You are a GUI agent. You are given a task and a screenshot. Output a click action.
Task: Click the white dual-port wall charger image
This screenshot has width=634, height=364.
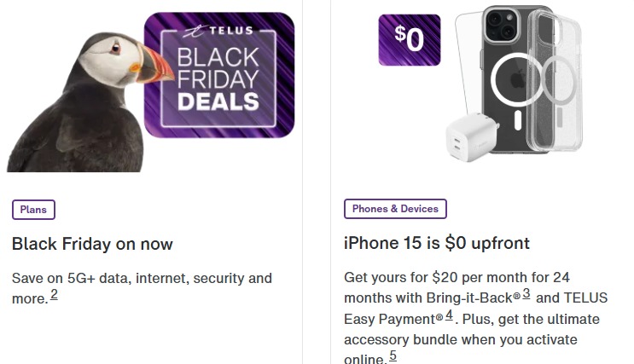coord(472,137)
